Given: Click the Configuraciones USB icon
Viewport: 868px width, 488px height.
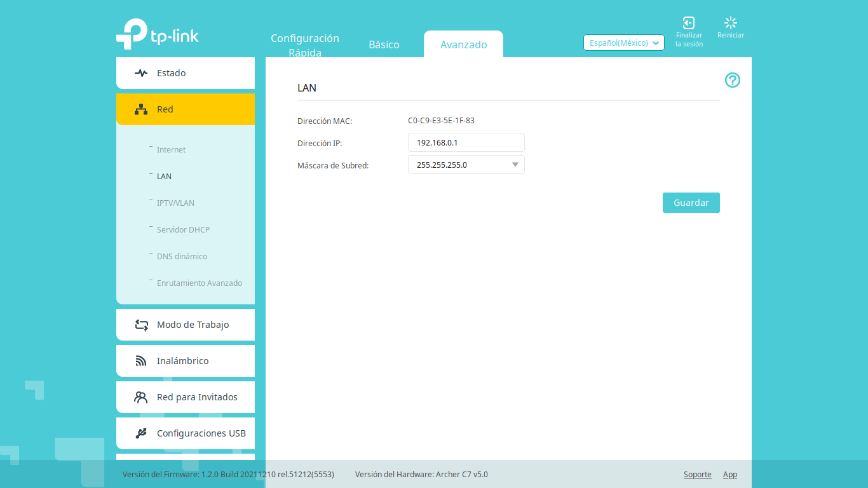Looking at the screenshot, I should tap(141, 433).
